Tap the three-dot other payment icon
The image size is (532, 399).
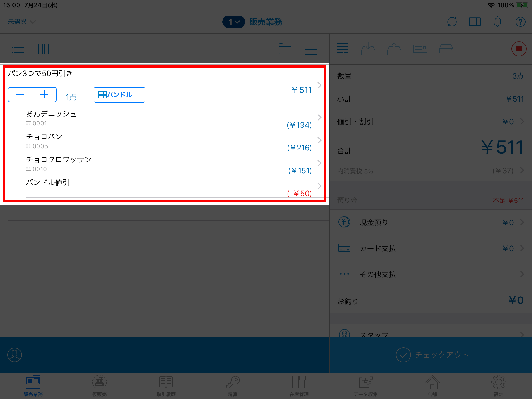click(344, 274)
